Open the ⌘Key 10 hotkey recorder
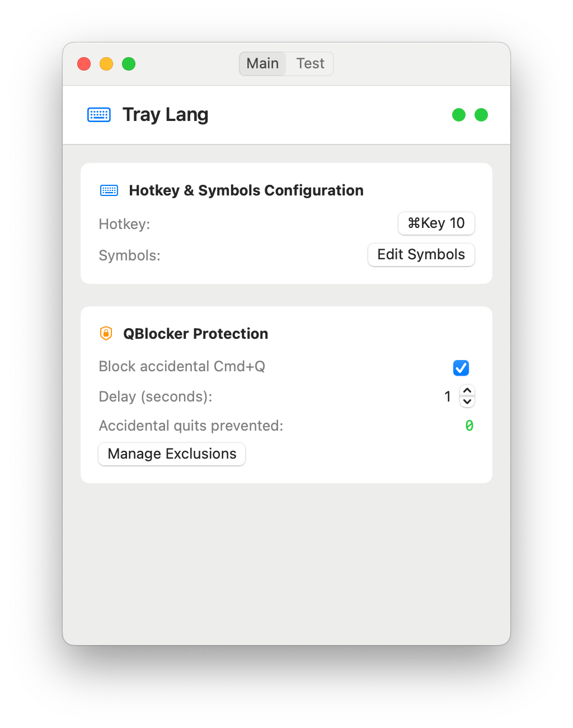The image size is (573, 728). tap(436, 223)
